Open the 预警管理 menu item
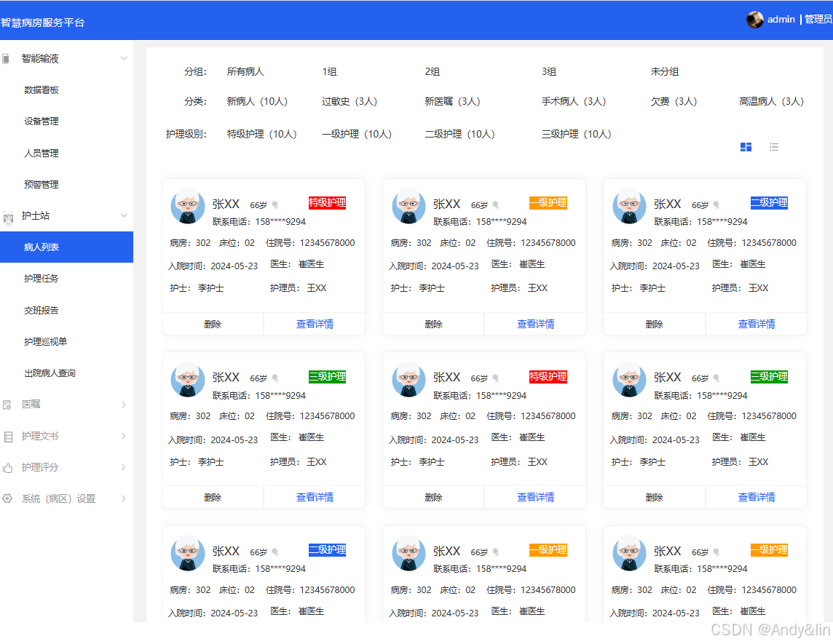This screenshot has width=833, height=644. (42, 184)
